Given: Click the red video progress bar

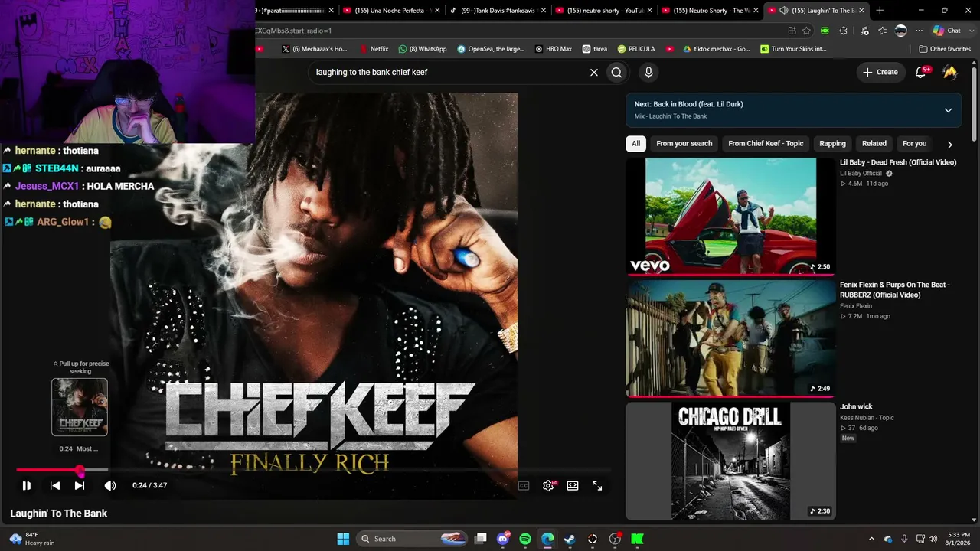Looking at the screenshot, I should tap(47, 470).
